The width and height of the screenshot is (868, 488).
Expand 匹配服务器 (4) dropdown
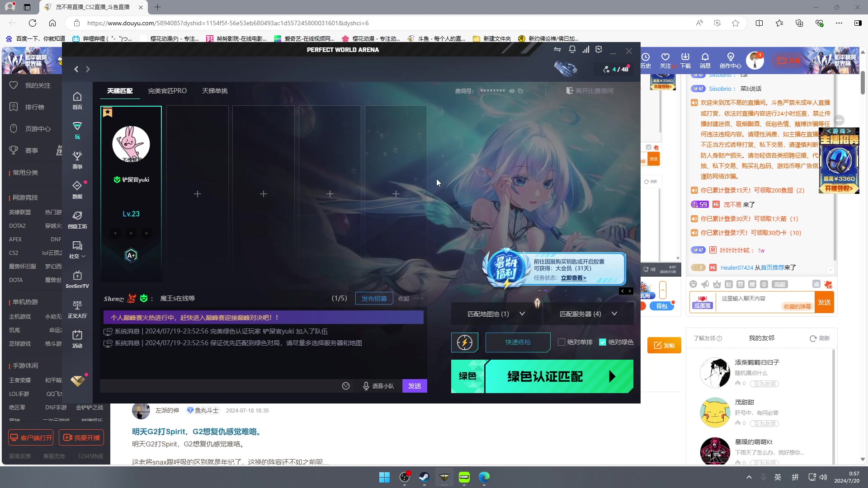click(588, 314)
